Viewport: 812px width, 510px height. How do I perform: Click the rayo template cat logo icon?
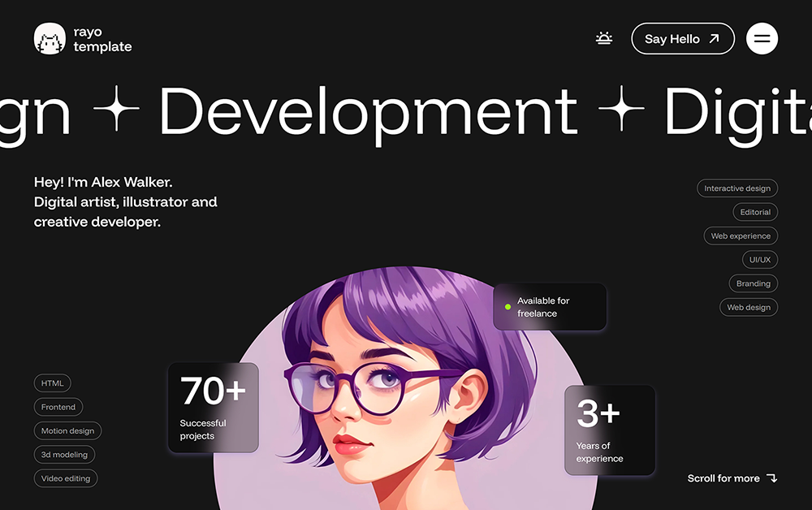pos(50,39)
